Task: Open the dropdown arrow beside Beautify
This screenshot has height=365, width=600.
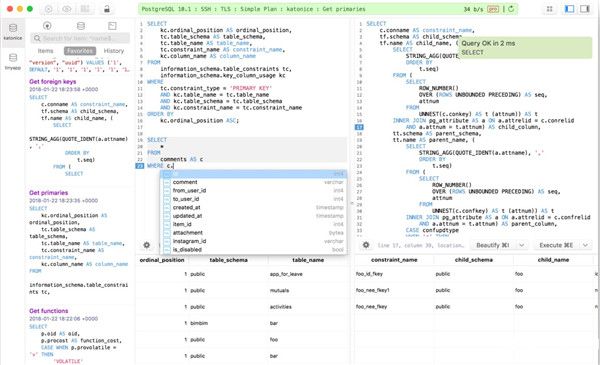Action: click(522, 245)
